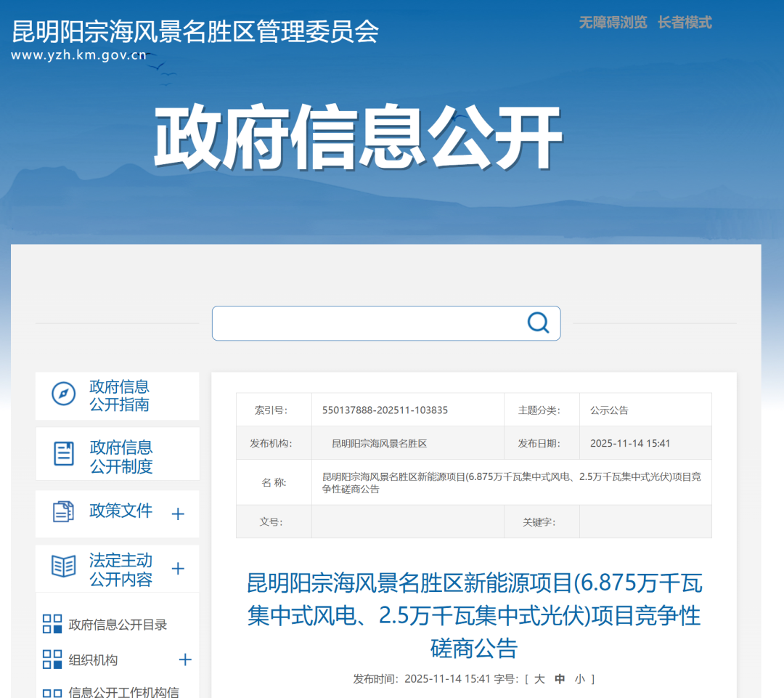Open the announcement title link
The image size is (784, 698).
pos(475,617)
